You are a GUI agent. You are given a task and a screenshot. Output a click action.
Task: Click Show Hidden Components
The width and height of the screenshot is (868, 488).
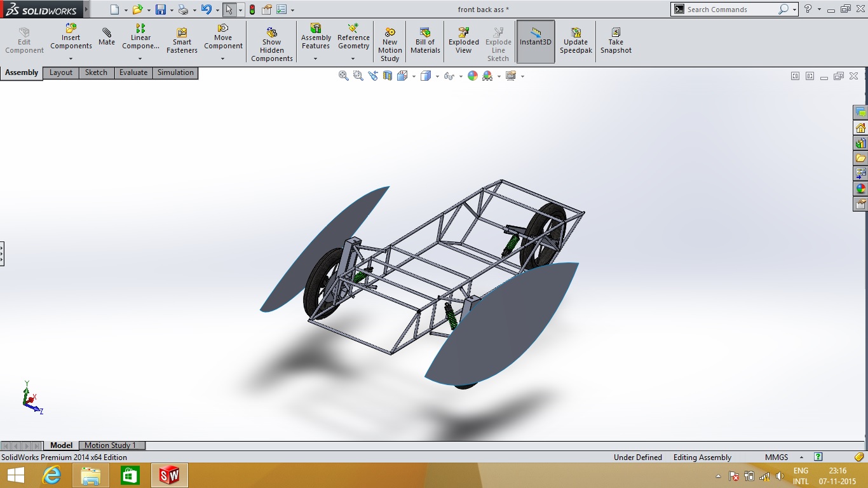[272, 44]
